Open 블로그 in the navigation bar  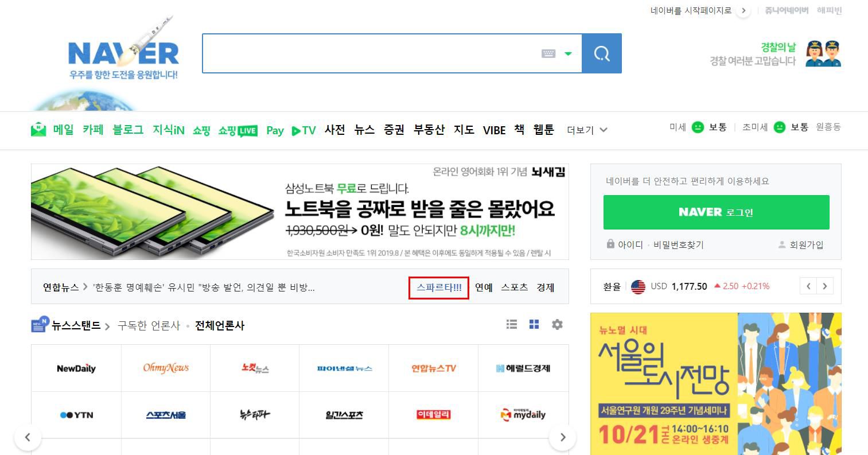[128, 130]
